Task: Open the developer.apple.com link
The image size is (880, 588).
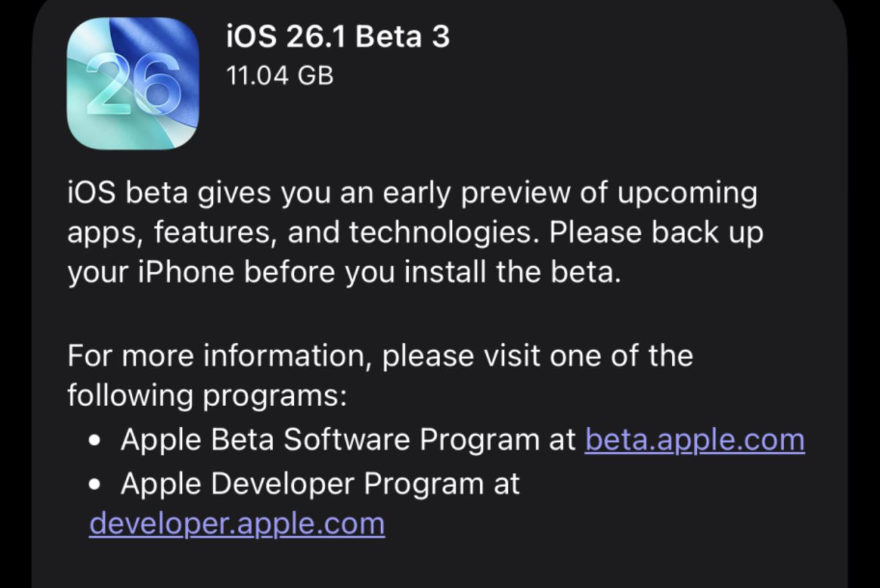Action: [237, 523]
